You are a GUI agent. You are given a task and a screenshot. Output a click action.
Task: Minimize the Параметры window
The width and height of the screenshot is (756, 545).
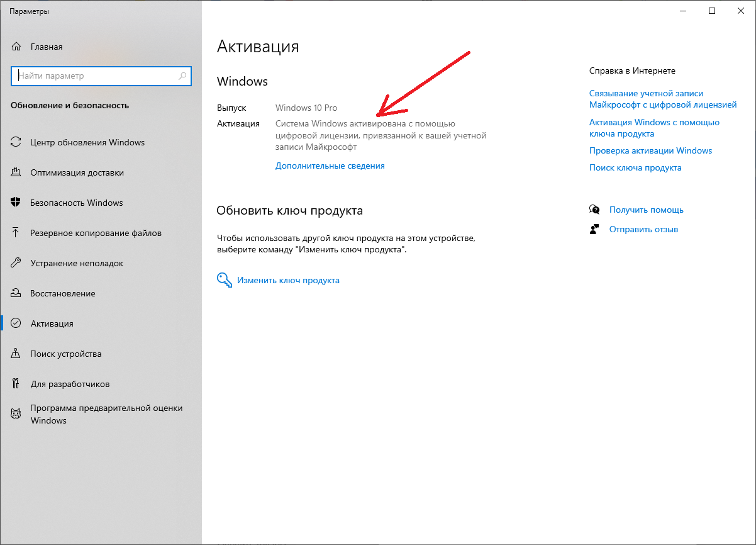tap(683, 11)
